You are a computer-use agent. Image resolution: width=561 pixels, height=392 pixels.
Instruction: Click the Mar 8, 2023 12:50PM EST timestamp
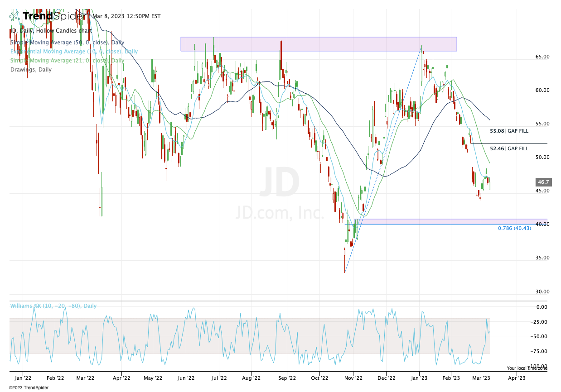[x=126, y=16]
